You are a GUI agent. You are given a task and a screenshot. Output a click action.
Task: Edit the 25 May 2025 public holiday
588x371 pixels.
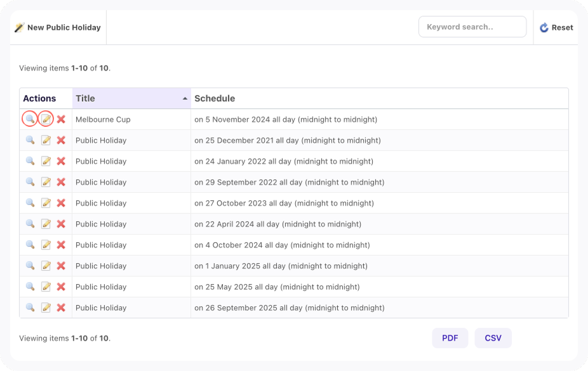(46, 287)
